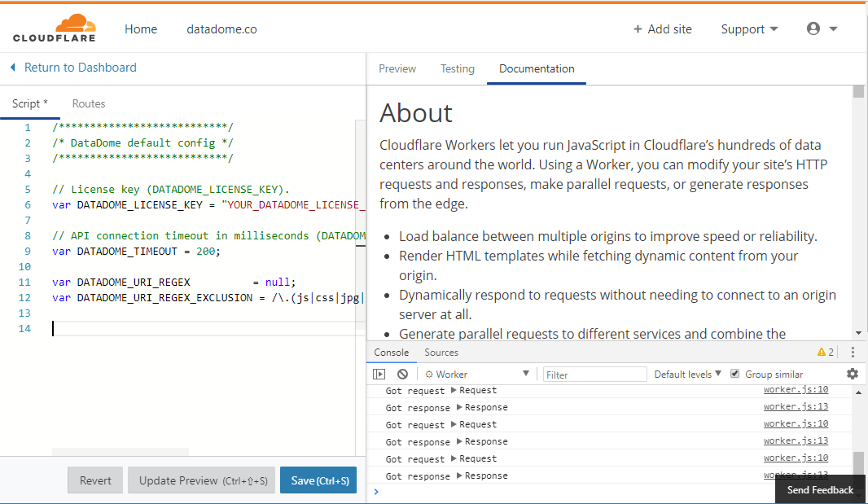Click the Cloudflare logo
The height and width of the screenshot is (504, 868).
click(54, 28)
